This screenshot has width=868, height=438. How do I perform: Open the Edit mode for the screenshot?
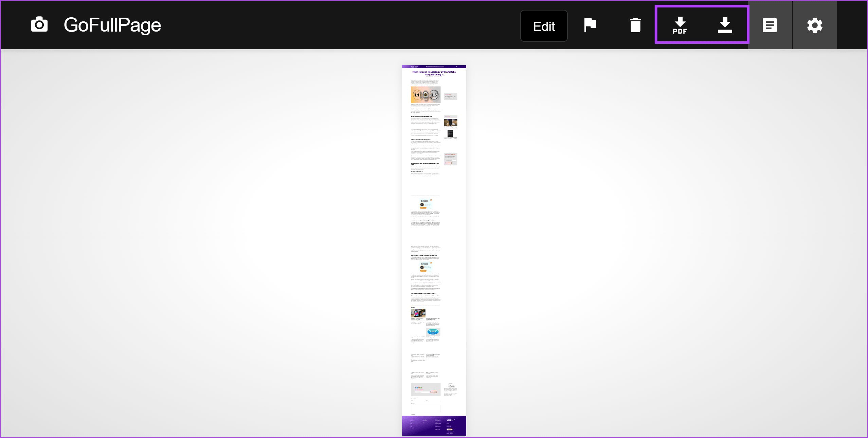pos(544,25)
